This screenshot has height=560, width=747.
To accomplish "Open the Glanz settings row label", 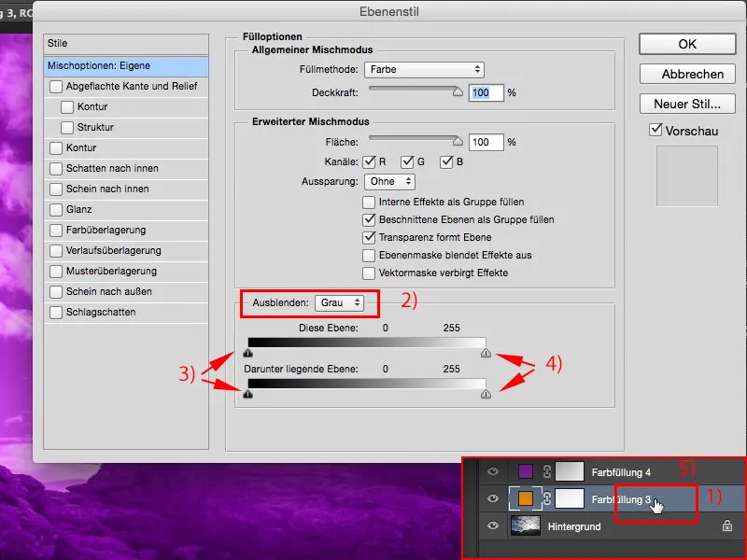I will [78, 209].
